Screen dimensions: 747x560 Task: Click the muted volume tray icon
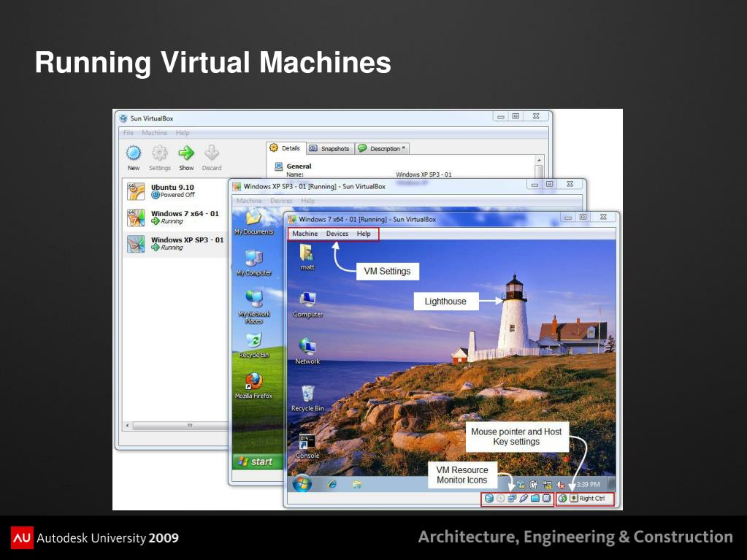click(560, 485)
